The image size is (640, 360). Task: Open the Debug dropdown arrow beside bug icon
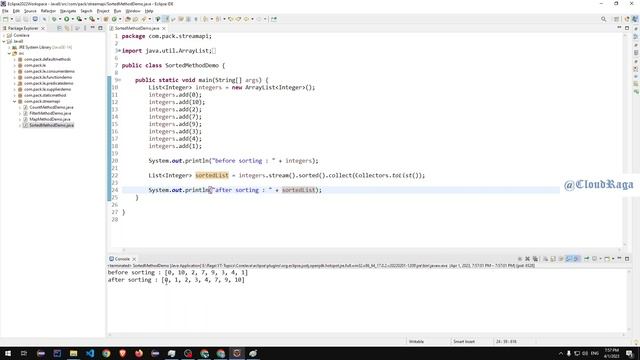[x=60, y=19]
